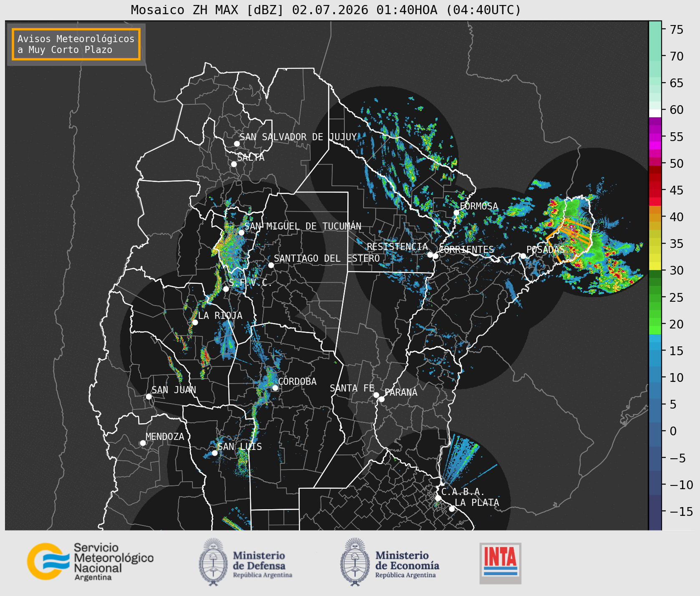Viewport: 700px width, 596px height.
Task: Click the SAN MIGUEL DE TUCUMÁN label
Action: coord(303,226)
